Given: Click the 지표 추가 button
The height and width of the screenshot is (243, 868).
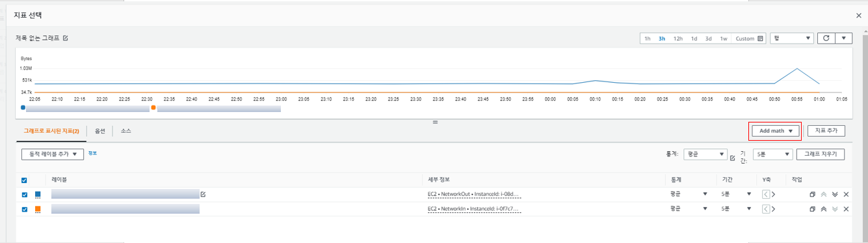Looking at the screenshot, I should click(x=826, y=130).
